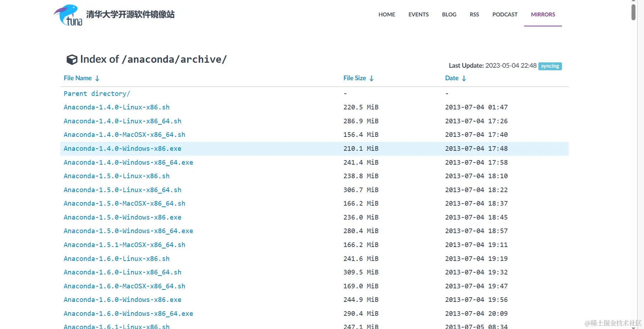Click the 290.4 MiB file size
This screenshot has width=644, height=329.
coord(361,314)
